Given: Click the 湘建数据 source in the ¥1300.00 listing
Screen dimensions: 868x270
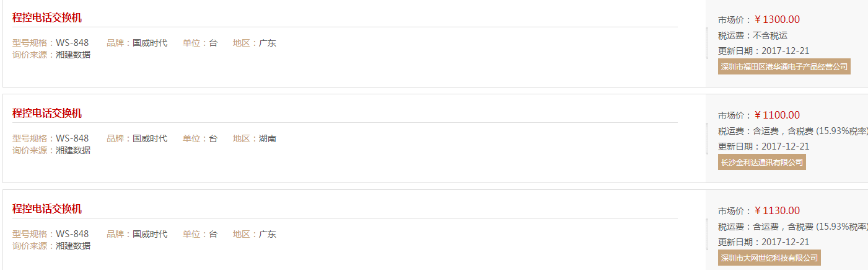Looking at the screenshot, I should click(x=73, y=54).
